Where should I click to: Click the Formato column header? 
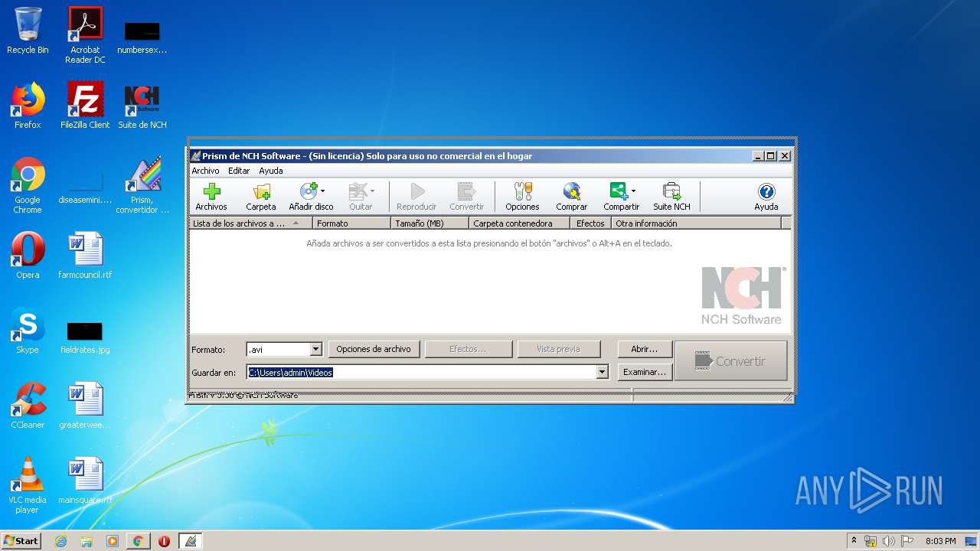(351, 223)
